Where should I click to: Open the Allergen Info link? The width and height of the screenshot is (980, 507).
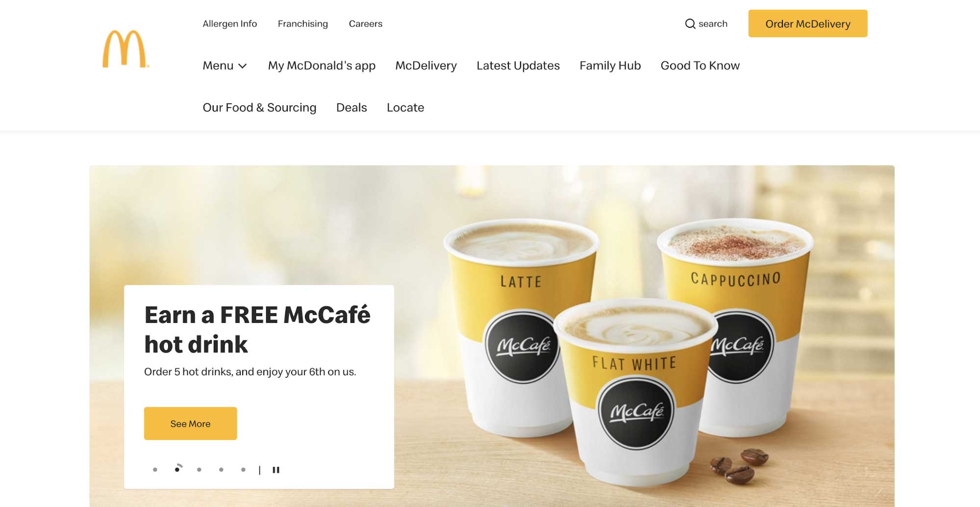(229, 24)
